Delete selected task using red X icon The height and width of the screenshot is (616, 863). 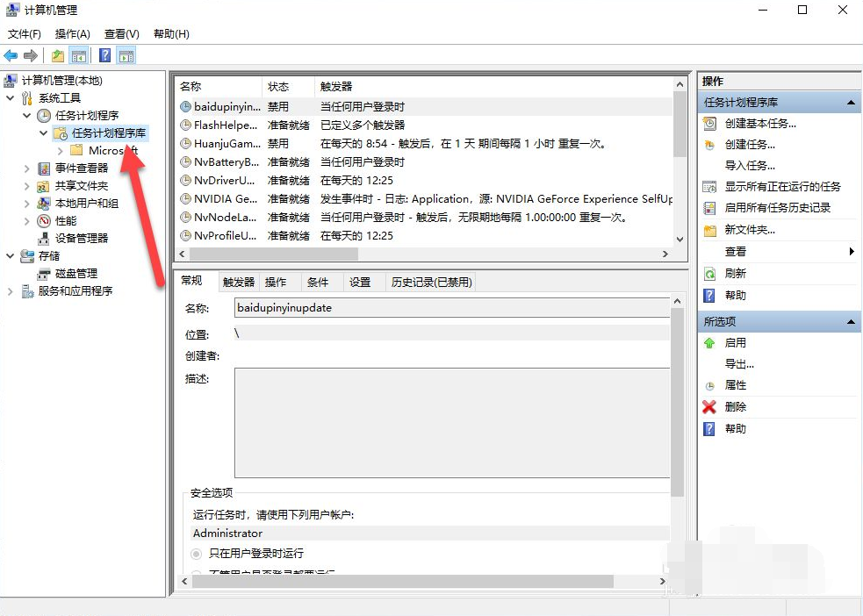(x=709, y=406)
